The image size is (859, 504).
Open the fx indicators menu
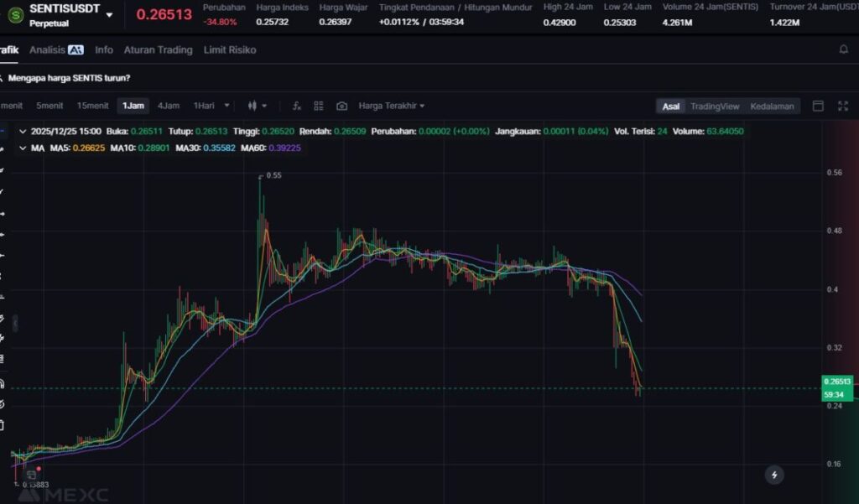coord(297,107)
